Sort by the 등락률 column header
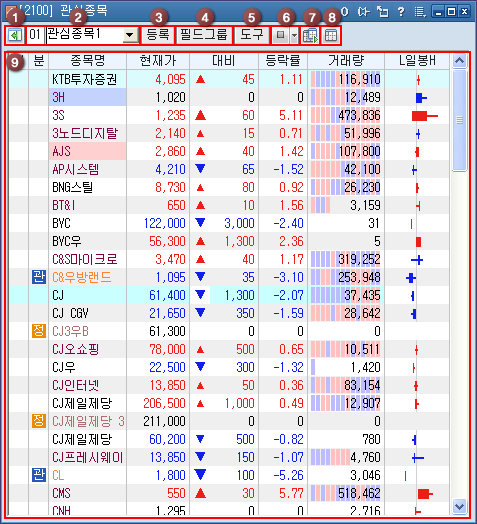 pos(283,61)
